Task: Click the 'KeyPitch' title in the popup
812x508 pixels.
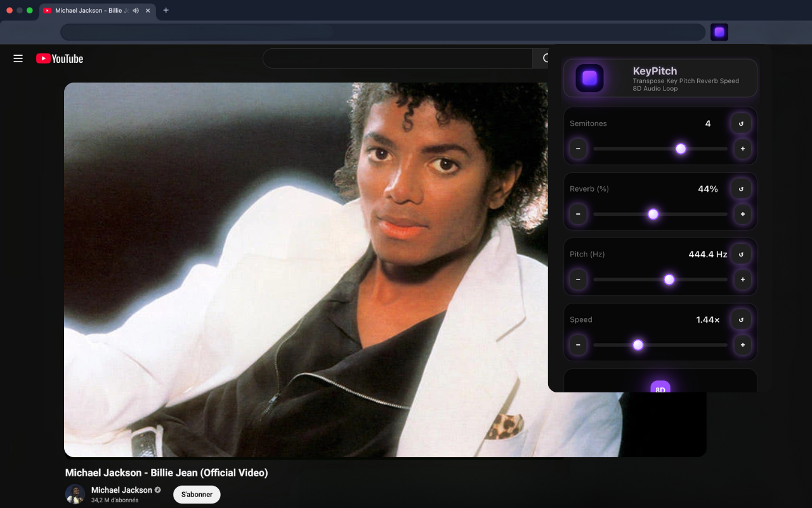Action: point(655,71)
